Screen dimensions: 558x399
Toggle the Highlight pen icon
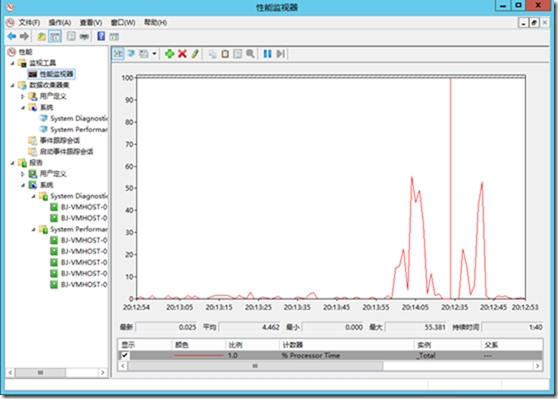tap(195, 54)
